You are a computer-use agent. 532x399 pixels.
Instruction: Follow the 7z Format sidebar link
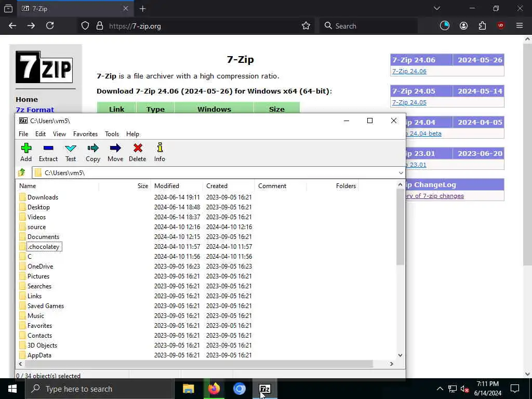point(35,110)
